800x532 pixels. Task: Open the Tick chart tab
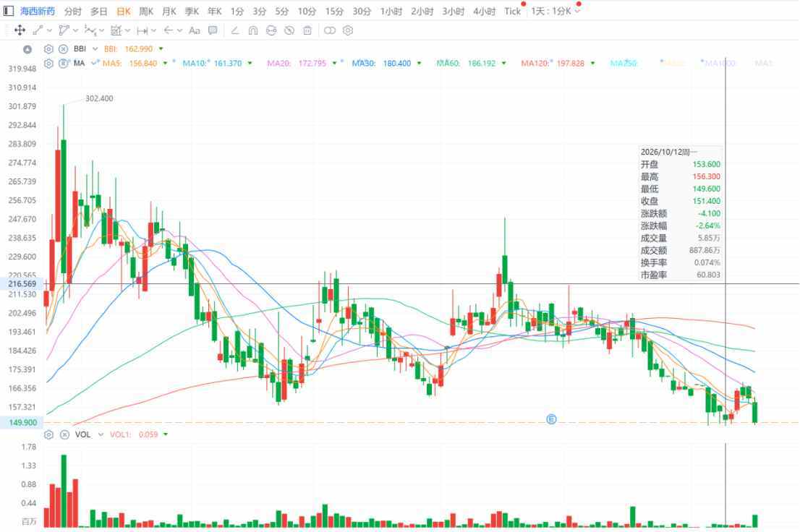[512, 12]
